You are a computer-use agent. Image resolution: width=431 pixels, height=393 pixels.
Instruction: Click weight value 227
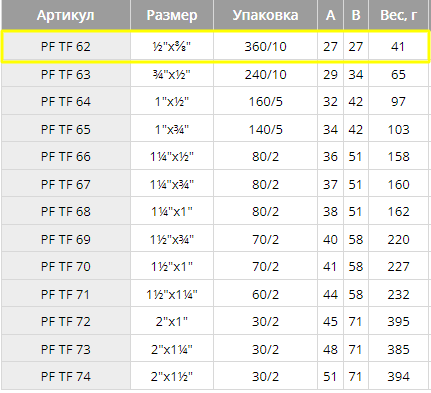[398, 266]
